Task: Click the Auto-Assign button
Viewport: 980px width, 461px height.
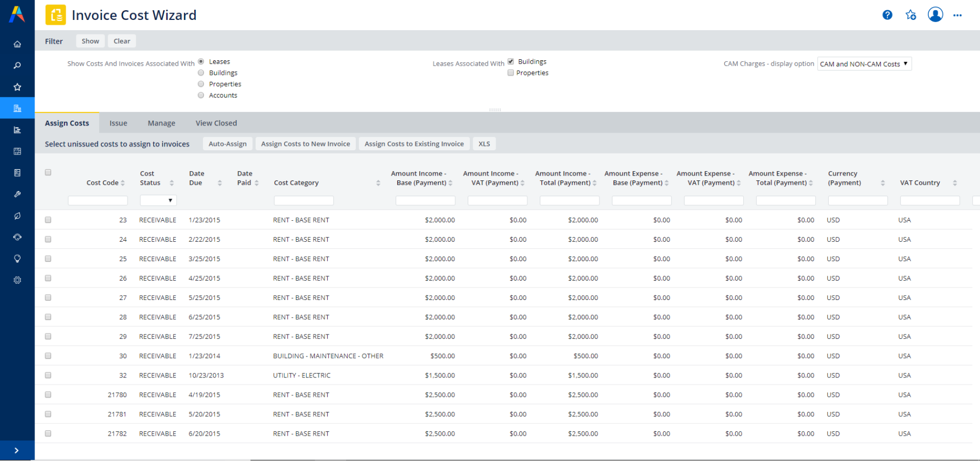Action: tap(227, 144)
